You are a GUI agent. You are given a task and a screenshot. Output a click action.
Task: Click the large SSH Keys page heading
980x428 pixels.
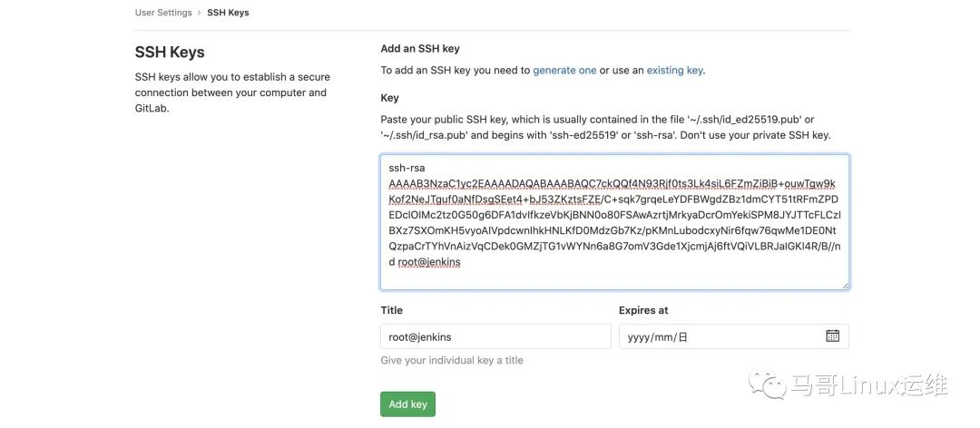[x=170, y=53]
